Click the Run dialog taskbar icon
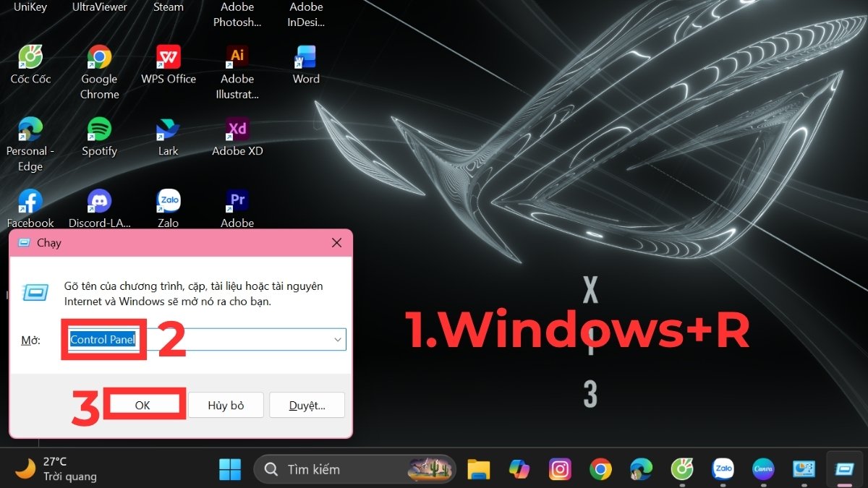The width and height of the screenshot is (868, 488). tap(844, 469)
